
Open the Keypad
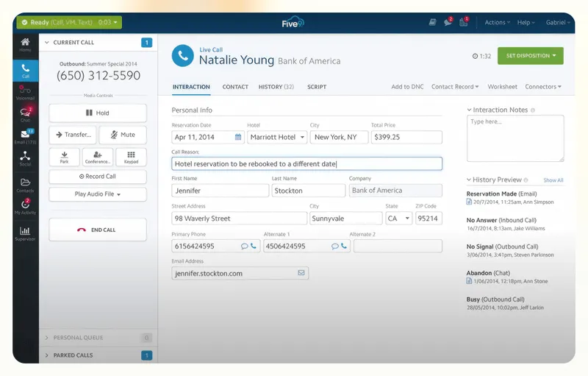click(x=131, y=157)
